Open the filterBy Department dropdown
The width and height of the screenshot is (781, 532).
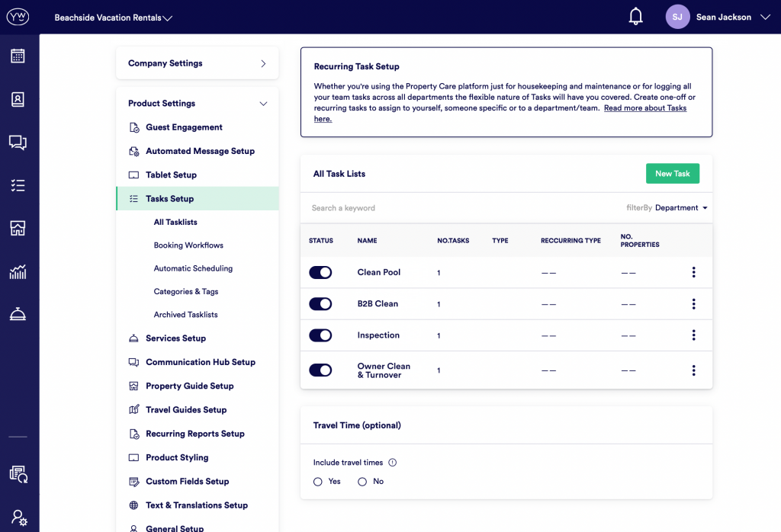681,208
